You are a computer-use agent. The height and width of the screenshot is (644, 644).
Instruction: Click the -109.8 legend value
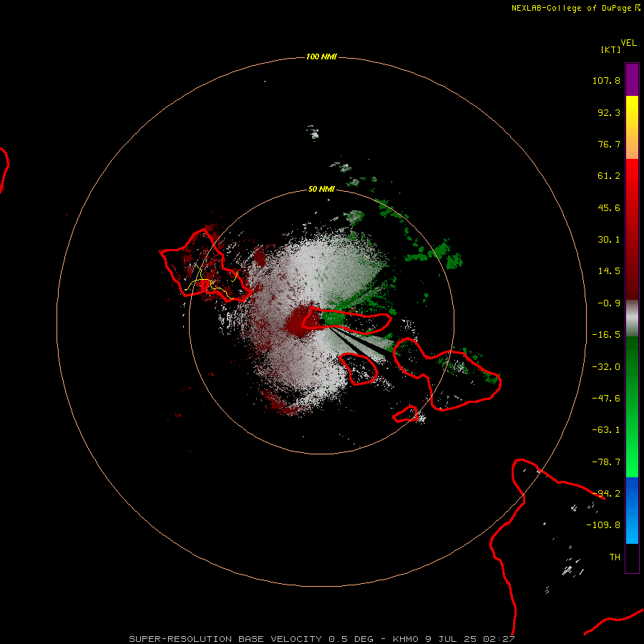tap(603, 525)
